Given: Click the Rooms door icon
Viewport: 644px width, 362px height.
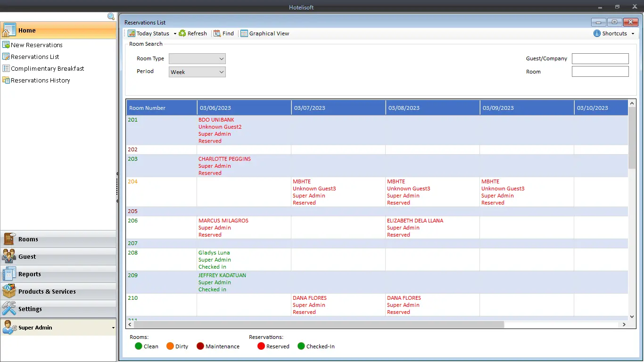Looking at the screenshot, I should click(9, 239).
